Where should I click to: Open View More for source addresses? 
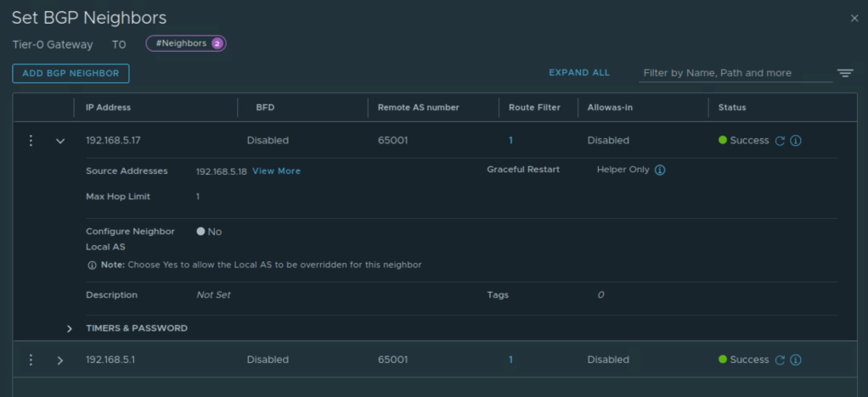276,171
